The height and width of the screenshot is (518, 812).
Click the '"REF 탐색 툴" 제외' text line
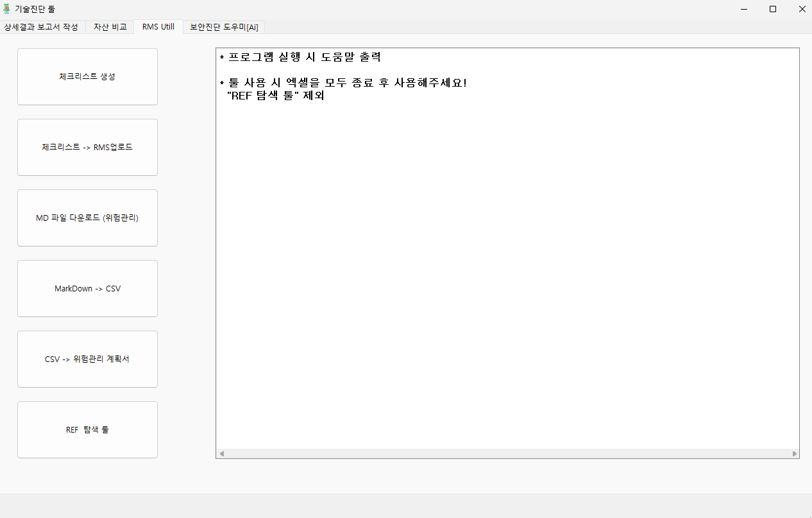click(276, 97)
